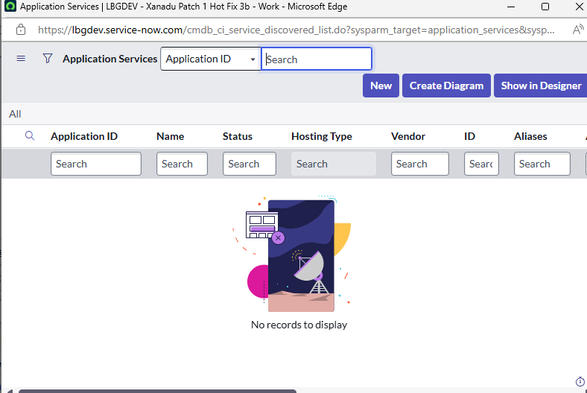This screenshot has width=587, height=393.
Task: Click the filter funnel icon
Action: pos(48,58)
